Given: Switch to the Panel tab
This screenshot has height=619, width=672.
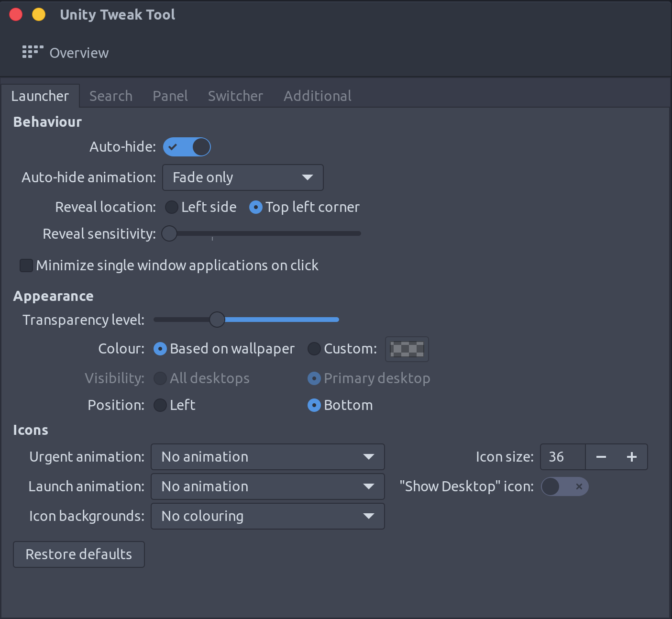Looking at the screenshot, I should [x=170, y=96].
